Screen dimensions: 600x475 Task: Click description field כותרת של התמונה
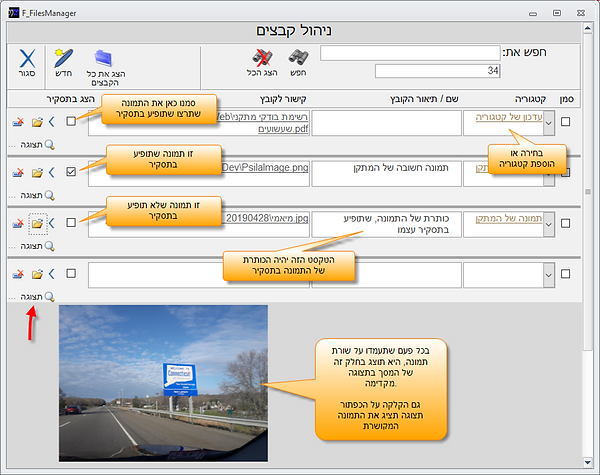point(386,224)
